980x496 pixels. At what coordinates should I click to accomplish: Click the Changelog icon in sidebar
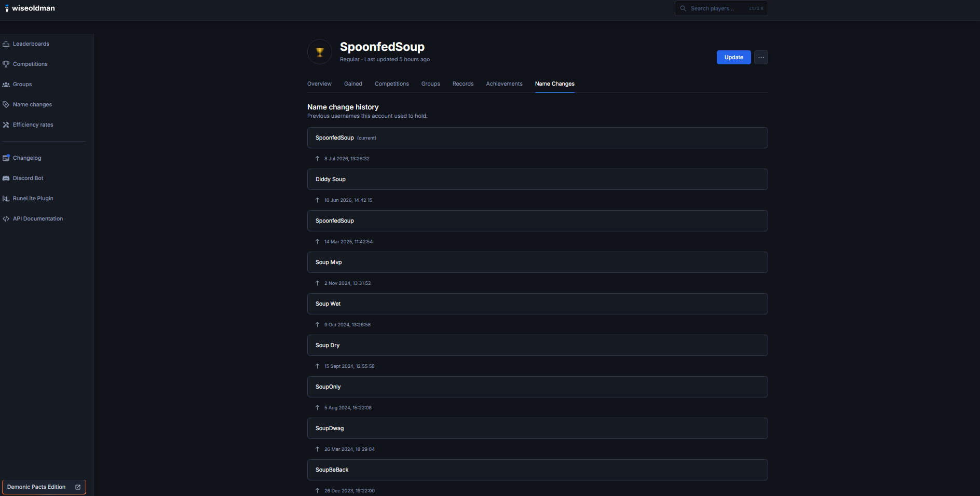tap(6, 158)
